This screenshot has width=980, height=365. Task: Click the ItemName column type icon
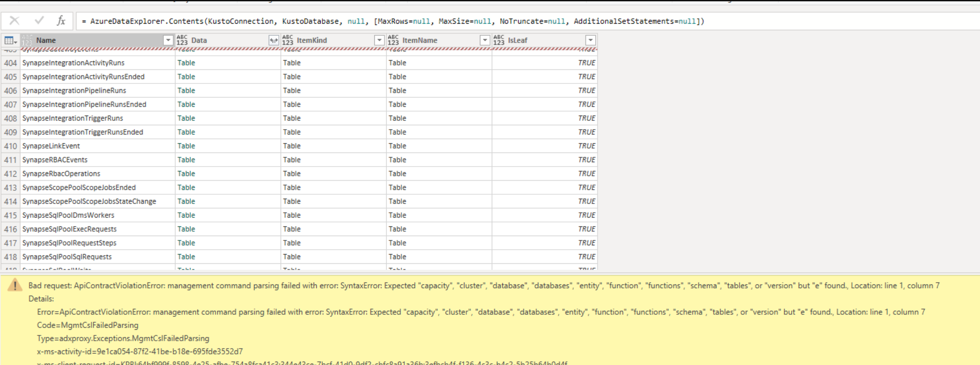coord(393,40)
